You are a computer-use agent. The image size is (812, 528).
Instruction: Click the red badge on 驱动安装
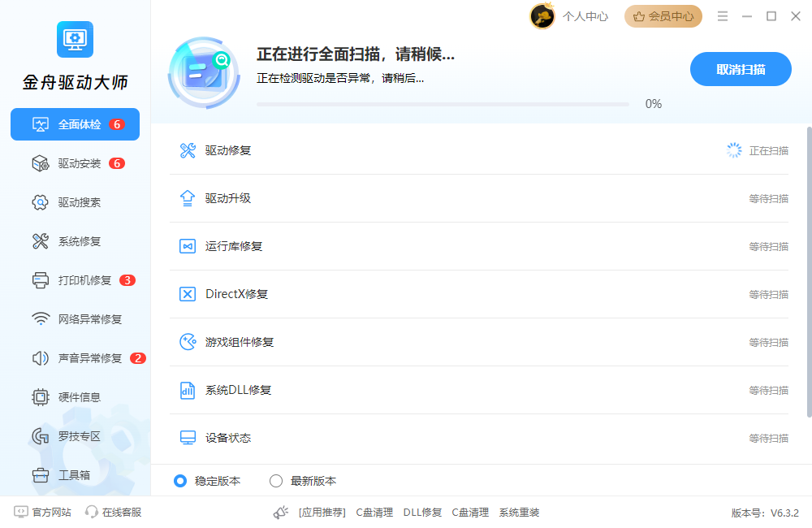click(117, 164)
